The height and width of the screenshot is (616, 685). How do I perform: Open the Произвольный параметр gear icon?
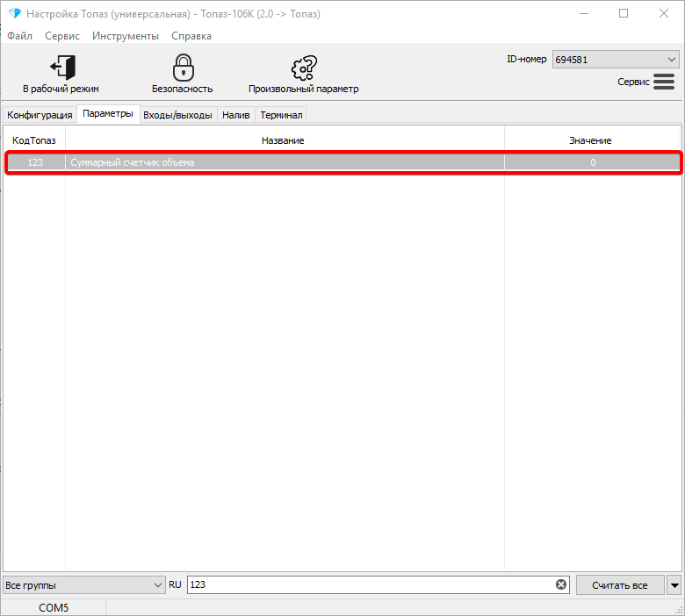[x=304, y=68]
